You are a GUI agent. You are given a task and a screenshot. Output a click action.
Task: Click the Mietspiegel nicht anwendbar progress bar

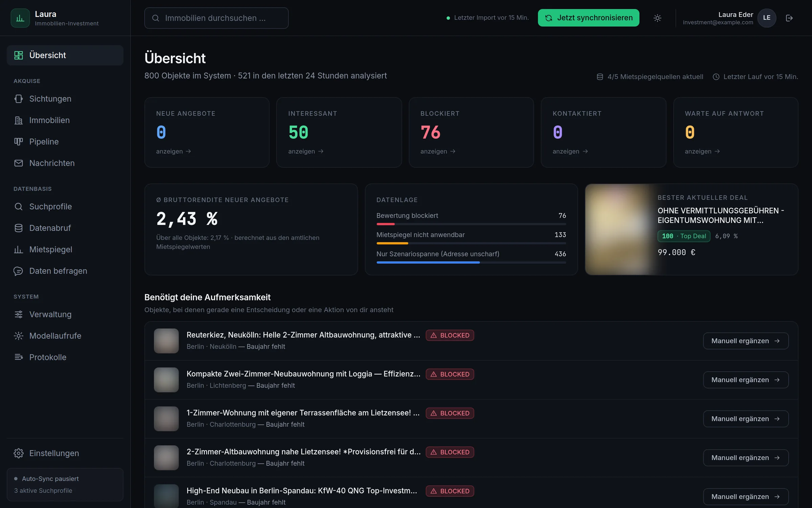coord(471,243)
